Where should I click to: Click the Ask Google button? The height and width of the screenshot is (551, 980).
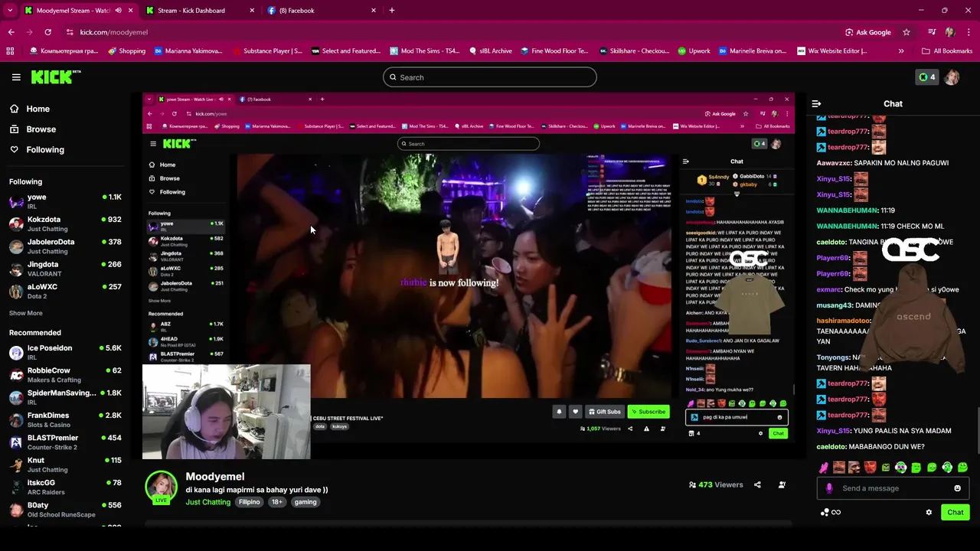click(x=867, y=32)
